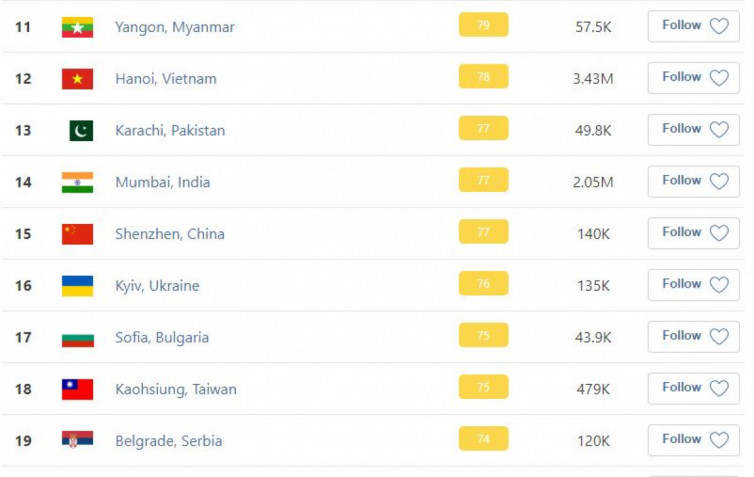Click the Pakistan flag icon

81,130
